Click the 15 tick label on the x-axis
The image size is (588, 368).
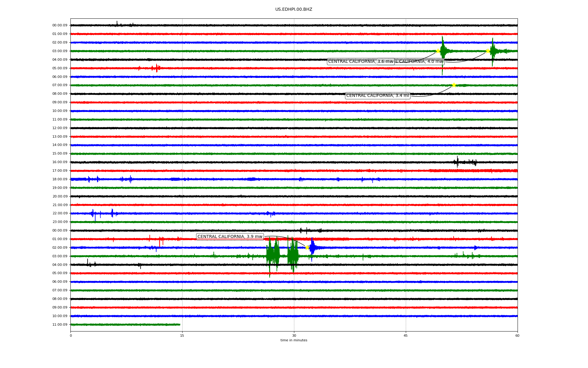[x=182, y=335]
